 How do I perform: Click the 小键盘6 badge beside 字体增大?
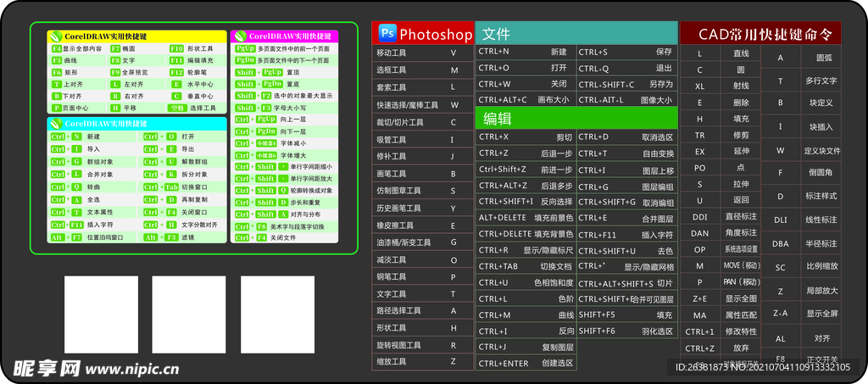265,155
